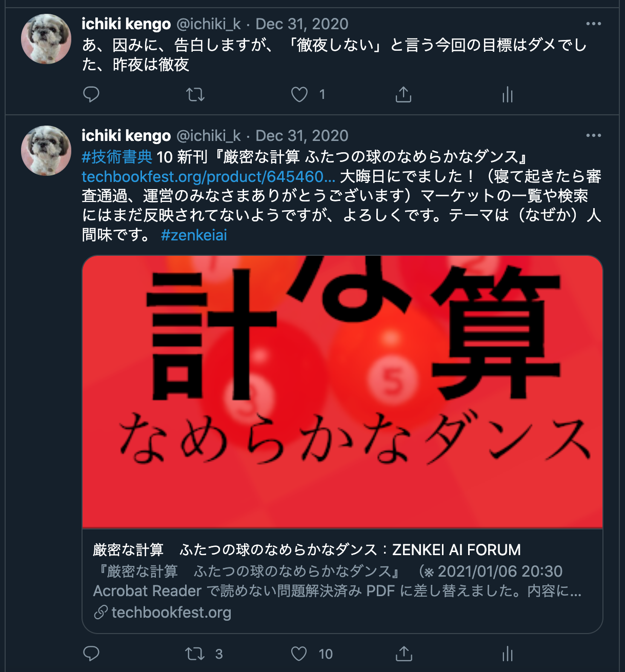625x672 pixels.
Task: View analytics of the second tweet
Action: coord(508,654)
